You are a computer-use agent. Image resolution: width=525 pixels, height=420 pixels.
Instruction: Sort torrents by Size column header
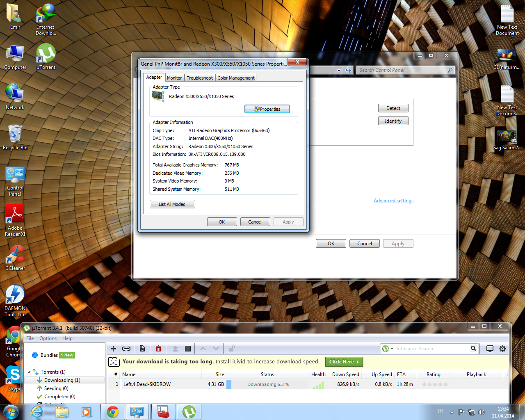pyautogui.click(x=214, y=374)
